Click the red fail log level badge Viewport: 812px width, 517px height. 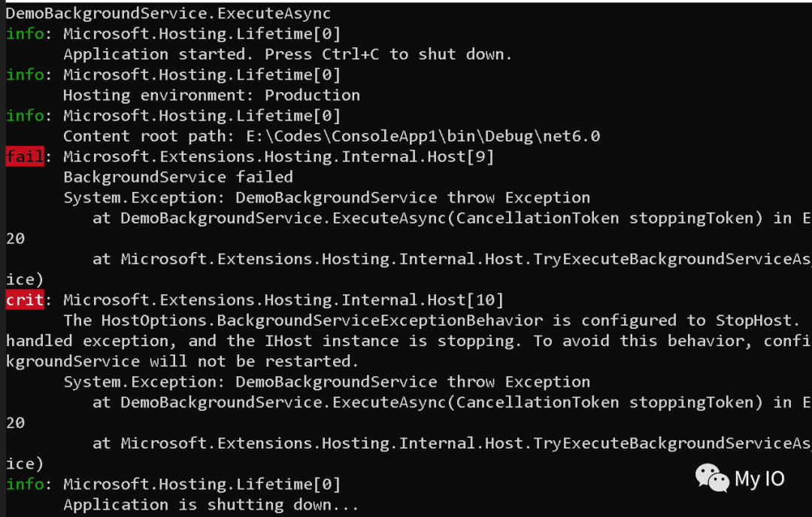point(24,156)
